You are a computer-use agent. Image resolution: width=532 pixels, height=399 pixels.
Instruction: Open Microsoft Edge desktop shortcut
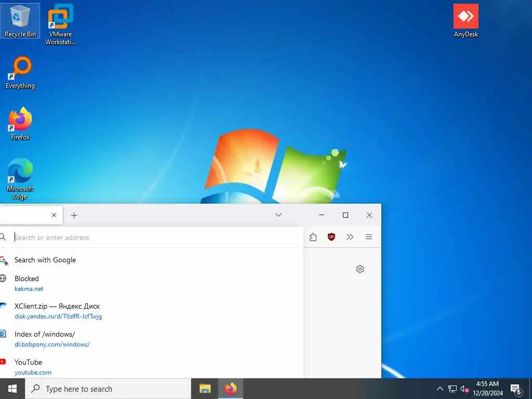[20, 179]
